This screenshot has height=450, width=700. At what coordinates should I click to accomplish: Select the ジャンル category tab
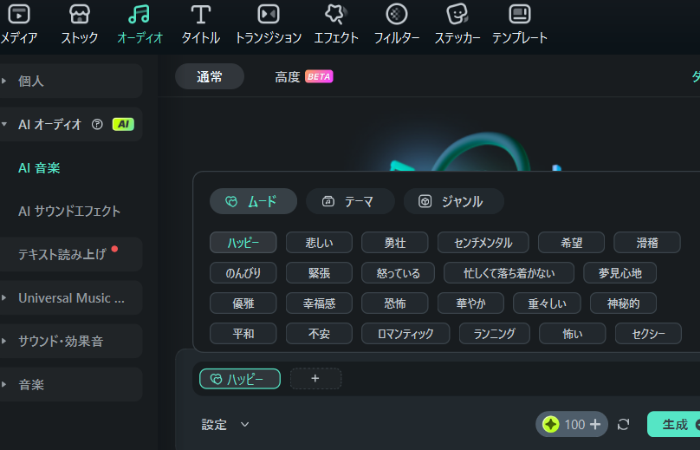(454, 201)
